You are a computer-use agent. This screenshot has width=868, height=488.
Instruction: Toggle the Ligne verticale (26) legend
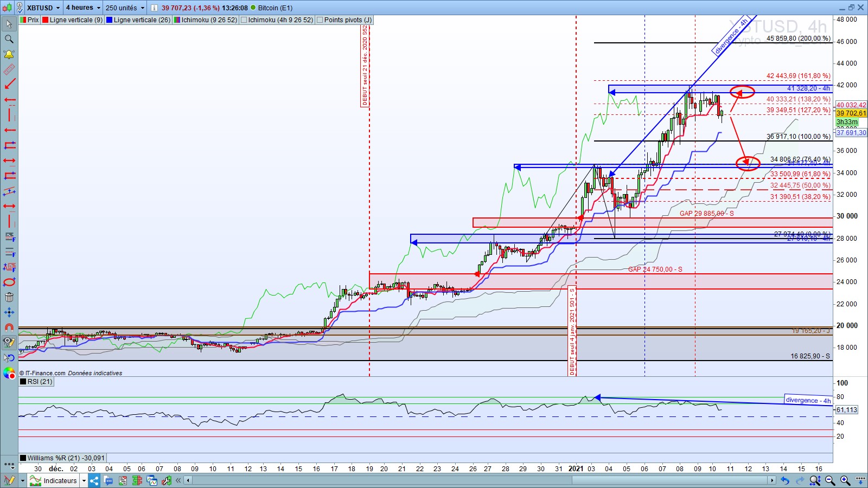tap(138, 20)
